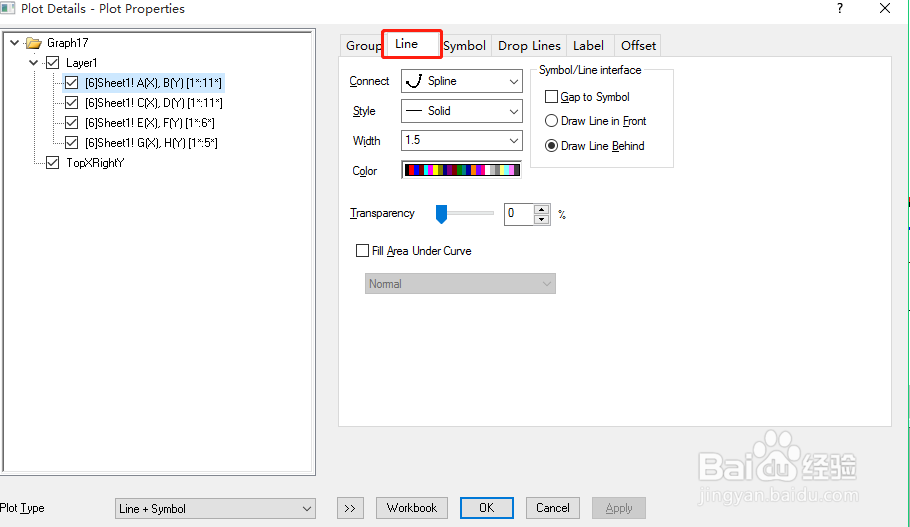The image size is (910, 527).
Task: Click the Graph17 folder icon
Action: coord(34,43)
